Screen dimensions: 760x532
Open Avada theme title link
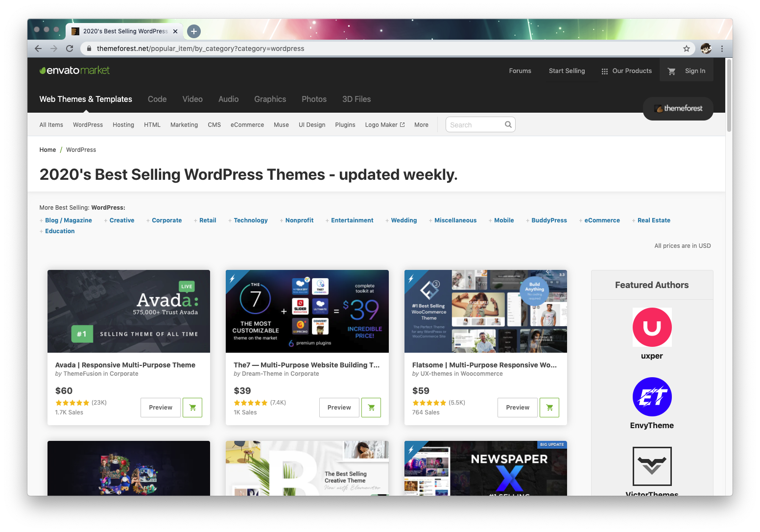tap(125, 365)
